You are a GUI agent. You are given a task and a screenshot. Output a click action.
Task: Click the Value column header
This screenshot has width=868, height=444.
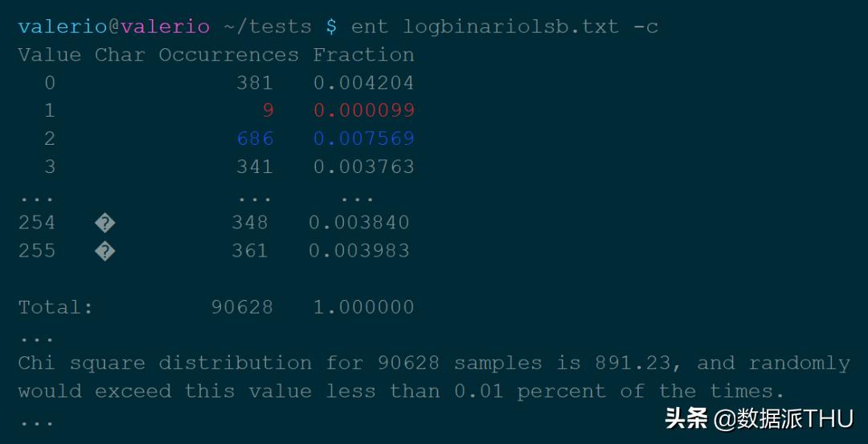pos(50,55)
